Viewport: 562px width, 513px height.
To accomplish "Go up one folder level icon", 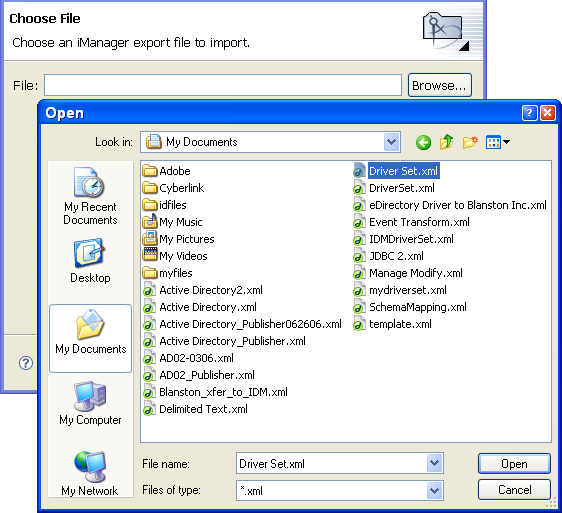I will coord(447,142).
